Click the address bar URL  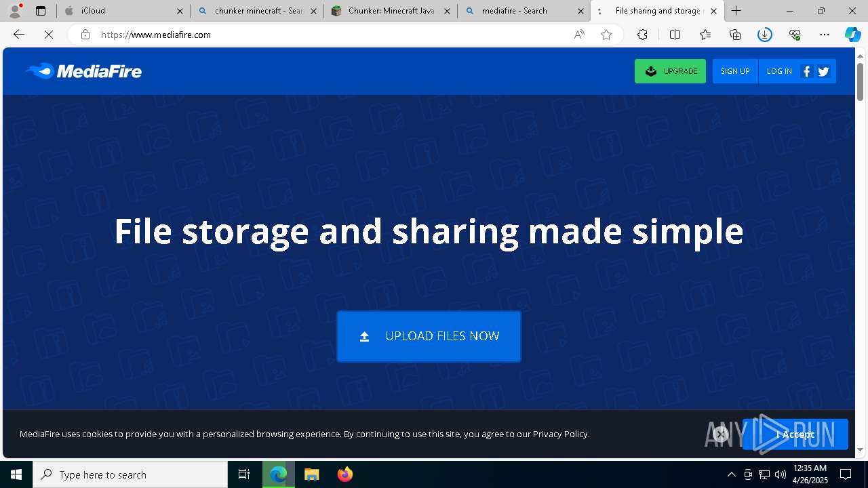156,35
